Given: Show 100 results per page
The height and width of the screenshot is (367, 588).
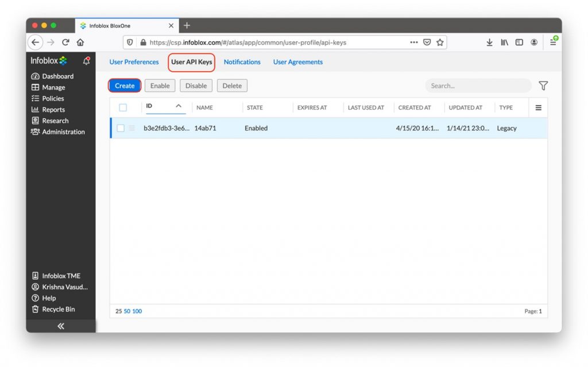Looking at the screenshot, I should coord(136,311).
